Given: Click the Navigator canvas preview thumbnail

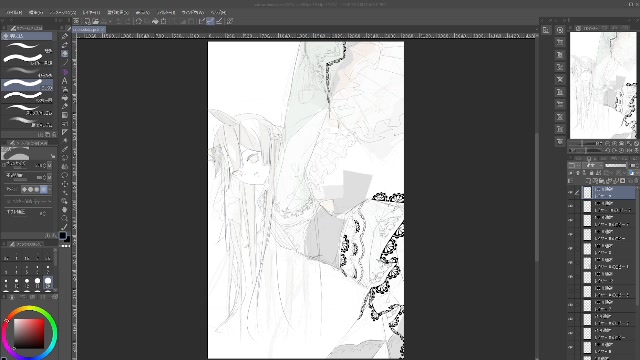Looking at the screenshot, I should coord(603,85).
